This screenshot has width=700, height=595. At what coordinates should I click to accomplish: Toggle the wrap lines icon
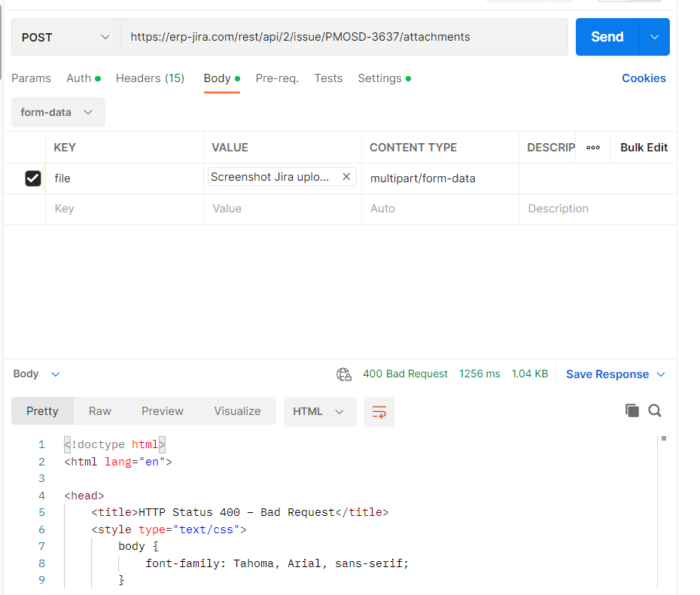click(x=379, y=411)
